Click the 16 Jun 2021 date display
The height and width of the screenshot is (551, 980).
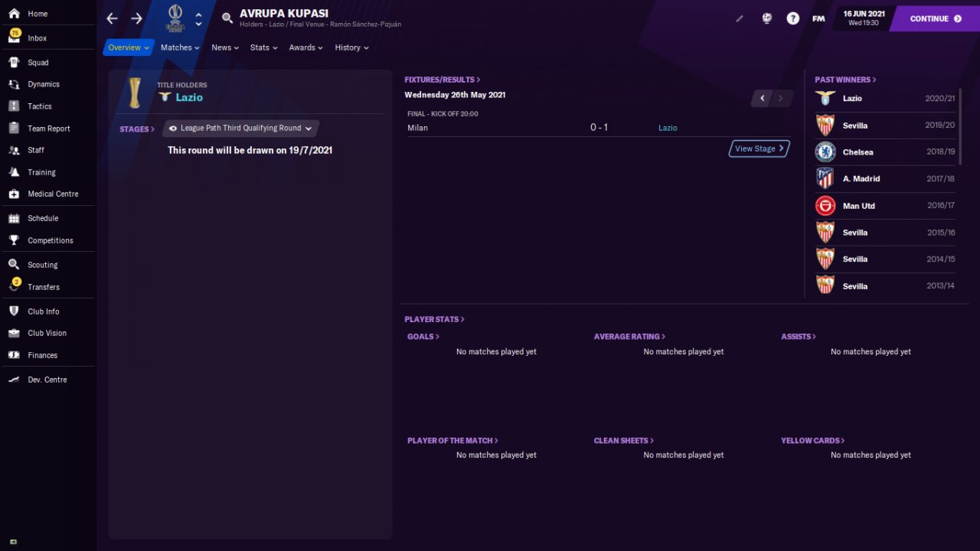[864, 18]
